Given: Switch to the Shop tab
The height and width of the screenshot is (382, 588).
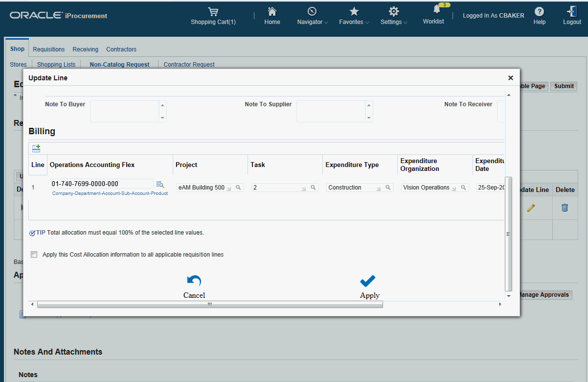Looking at the screenshot, I should [x=17, y=49].
